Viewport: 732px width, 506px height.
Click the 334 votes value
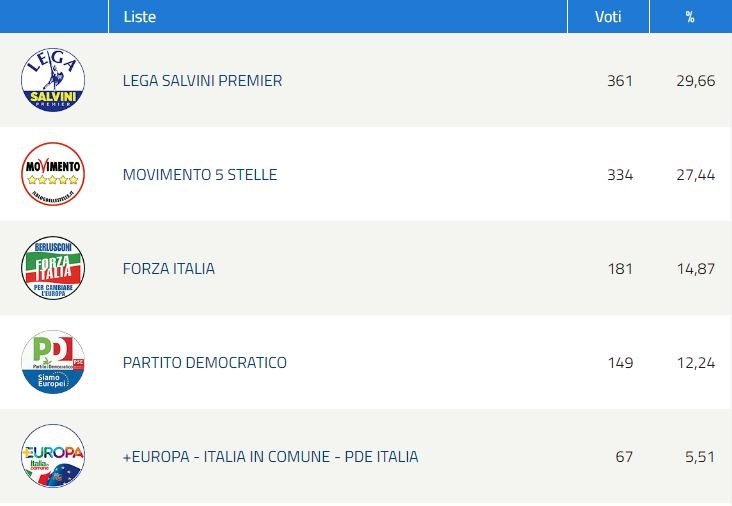coord(620,175)
